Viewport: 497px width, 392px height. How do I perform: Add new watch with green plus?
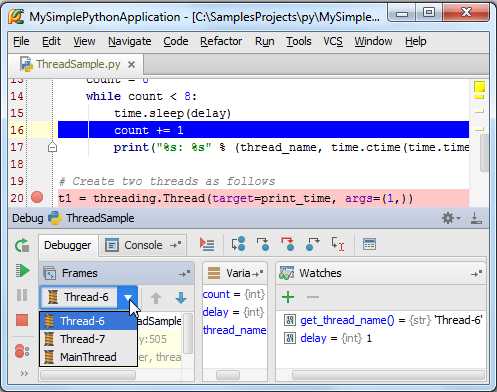tap(288, 297)
